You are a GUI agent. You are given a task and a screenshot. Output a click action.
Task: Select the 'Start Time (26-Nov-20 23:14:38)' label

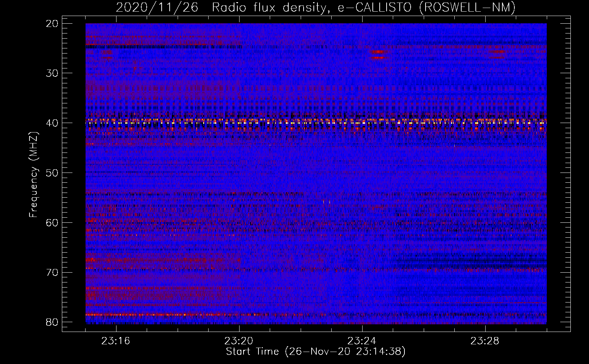pos(316,352)
